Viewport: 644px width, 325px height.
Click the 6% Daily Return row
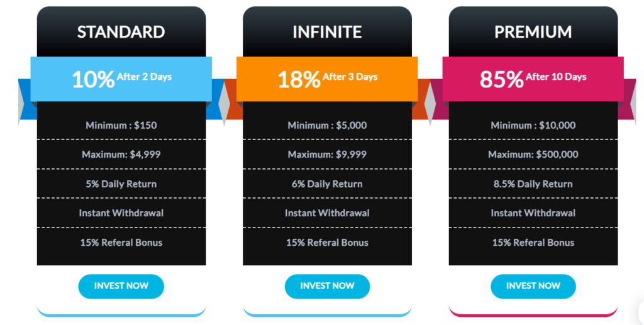click(327, 184)
